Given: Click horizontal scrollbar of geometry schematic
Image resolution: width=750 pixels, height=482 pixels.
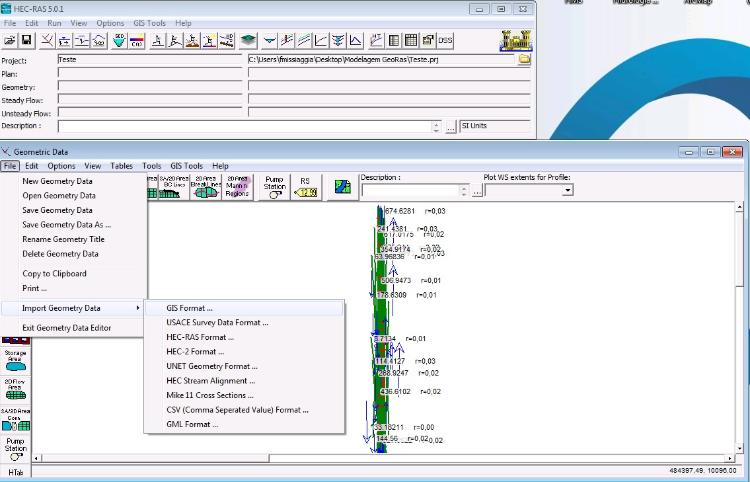Looking at the screenshot, I should point(383,458).
